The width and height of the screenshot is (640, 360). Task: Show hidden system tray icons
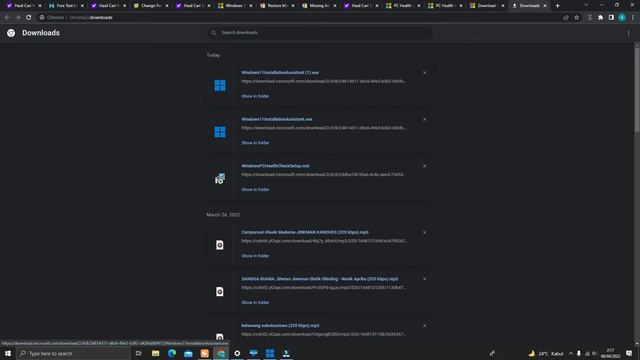[x=571, y=353]
